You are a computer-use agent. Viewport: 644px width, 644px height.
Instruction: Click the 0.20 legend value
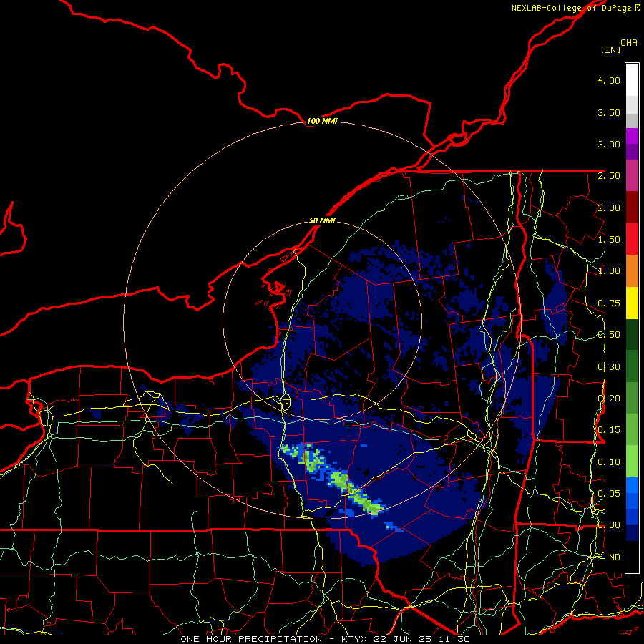click(609, 399)
